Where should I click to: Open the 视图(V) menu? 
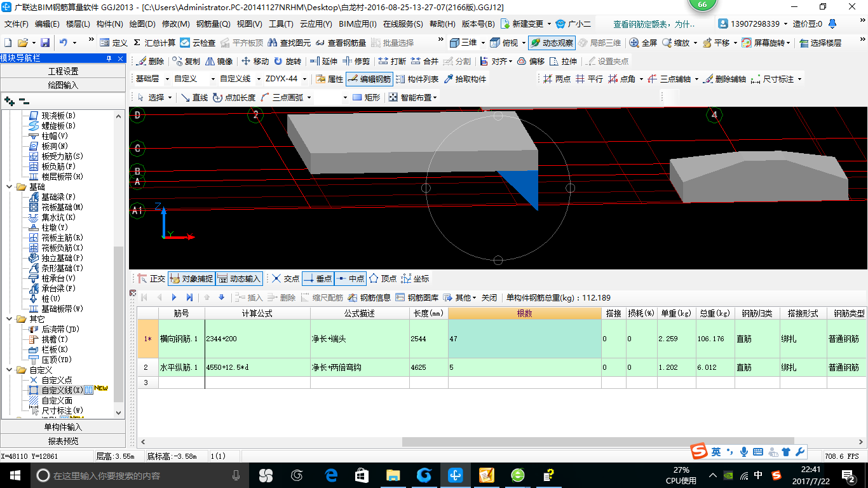click(x=249, y=24)
